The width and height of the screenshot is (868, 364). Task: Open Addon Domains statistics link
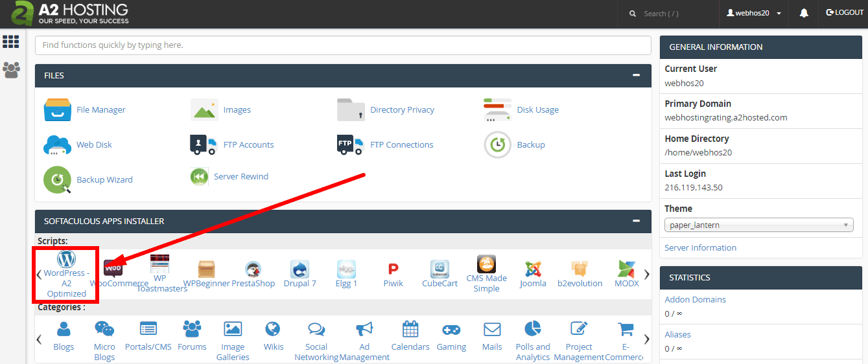(x=695, y=299)
